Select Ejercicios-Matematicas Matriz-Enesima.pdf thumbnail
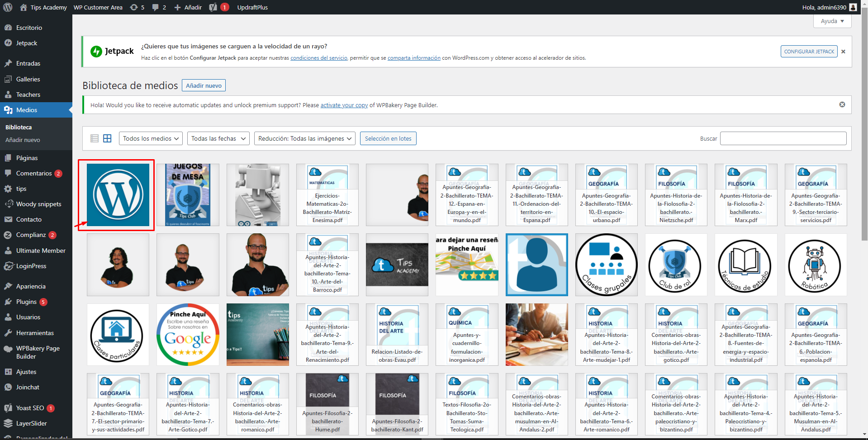Image resolution: width=868 pixels, height=440 pixels. click(327, 195)
